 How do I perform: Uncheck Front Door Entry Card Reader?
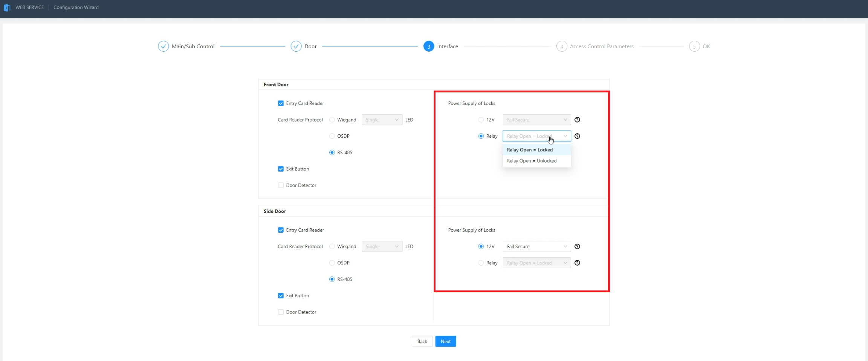click(281, 103)
